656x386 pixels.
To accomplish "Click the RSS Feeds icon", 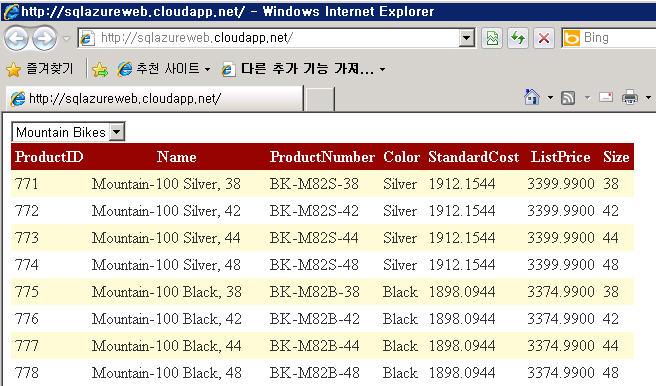I will pos(568,98).
